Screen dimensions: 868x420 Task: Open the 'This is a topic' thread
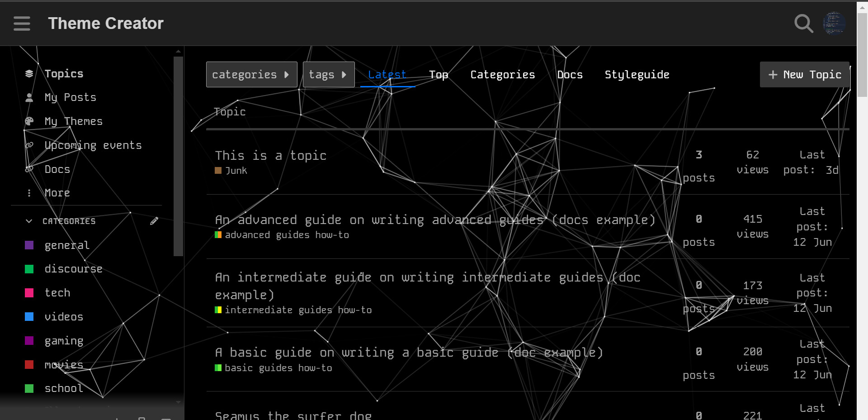click(x=270, y=156)
